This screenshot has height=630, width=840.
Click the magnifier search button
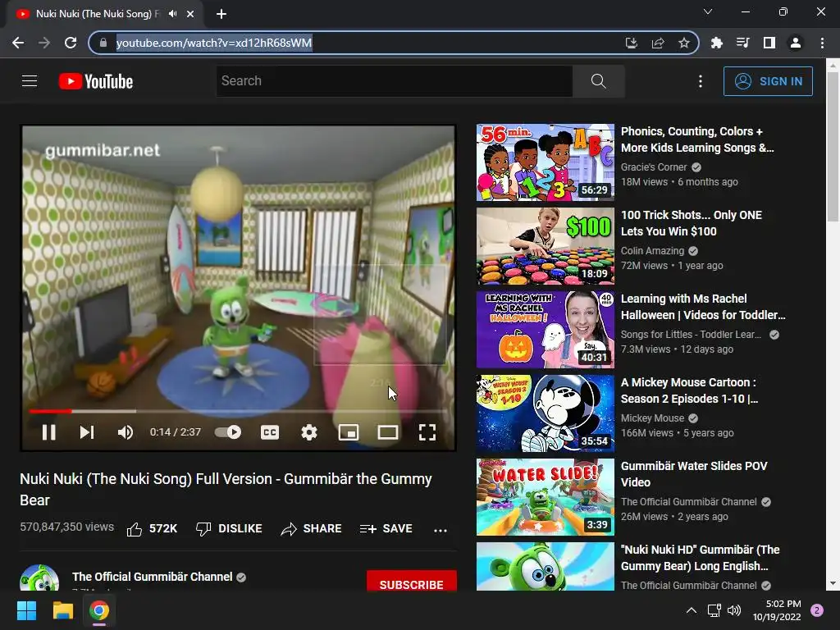coord(598,81)
